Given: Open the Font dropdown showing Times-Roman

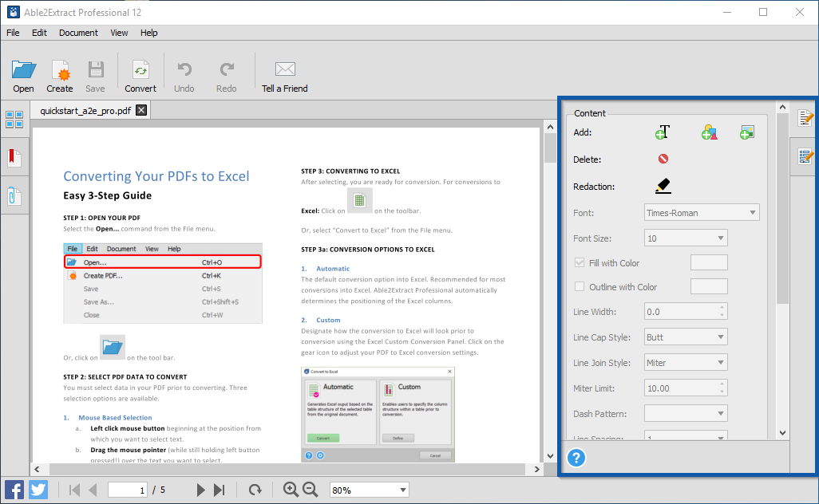Looking at the screenshot, I should point(702,212).
